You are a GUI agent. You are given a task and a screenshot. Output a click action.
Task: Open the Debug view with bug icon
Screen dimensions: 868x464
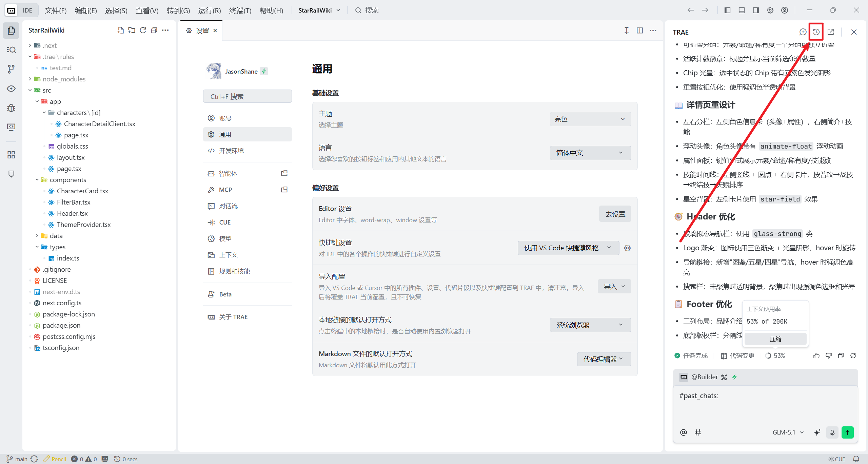11,108
